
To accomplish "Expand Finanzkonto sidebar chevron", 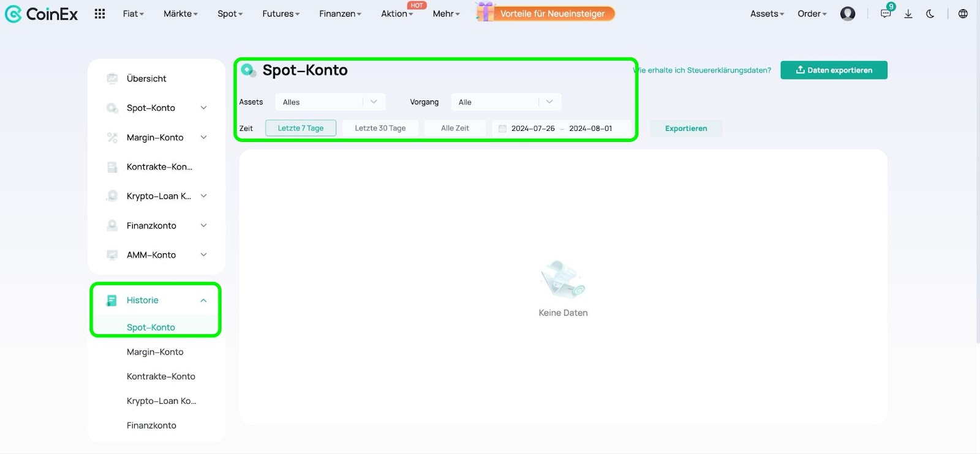I will pyautogui.click(x=203, y=225).
